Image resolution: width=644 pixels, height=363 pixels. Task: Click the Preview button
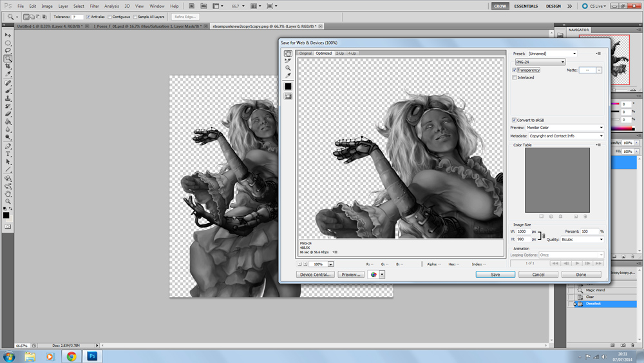[x=351, y=275]
